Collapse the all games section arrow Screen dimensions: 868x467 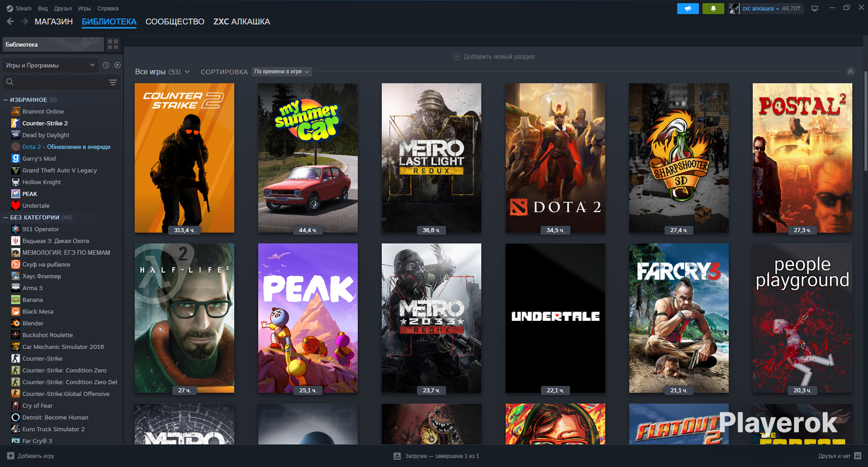[850, 72]
